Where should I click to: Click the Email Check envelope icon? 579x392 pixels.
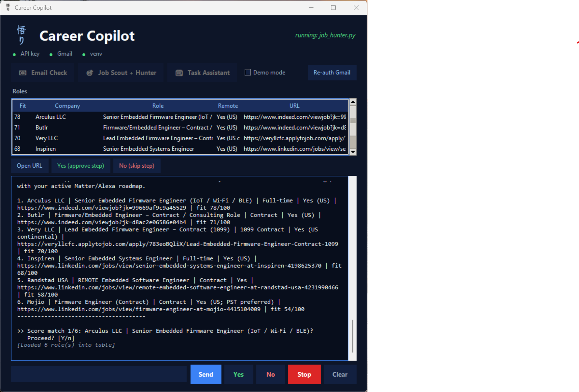pos(23,73)
